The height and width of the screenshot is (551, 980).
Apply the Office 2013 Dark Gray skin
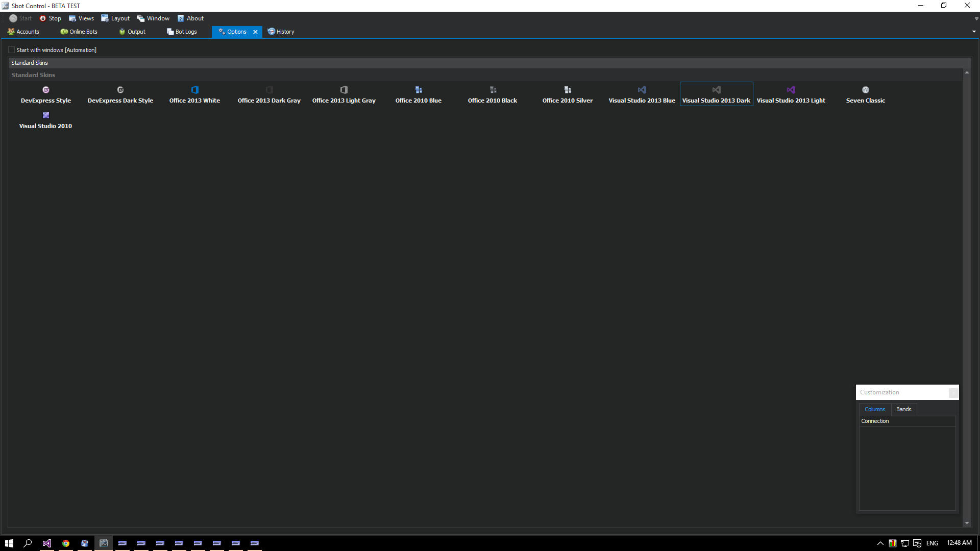pos(269,95)
